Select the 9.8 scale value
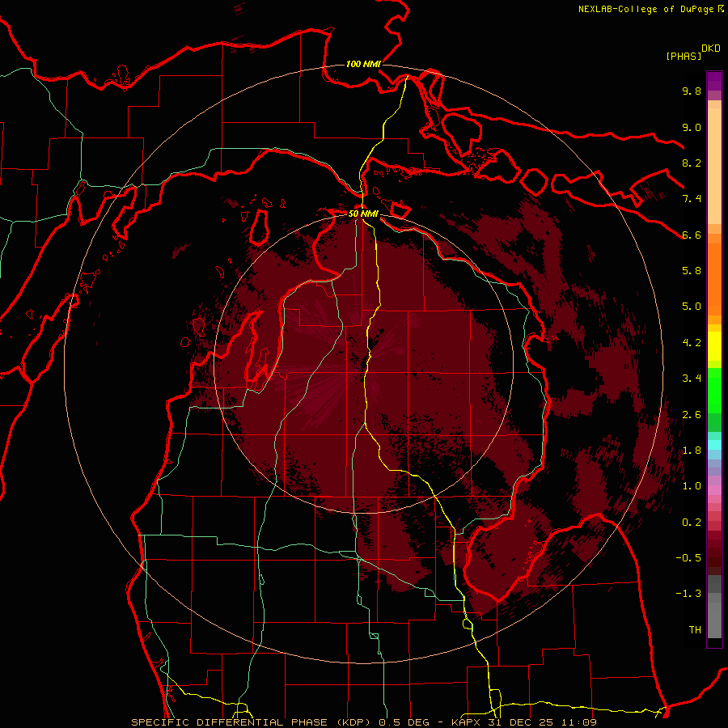This screenshot has height=728, width=728. (x=692, y=91)
